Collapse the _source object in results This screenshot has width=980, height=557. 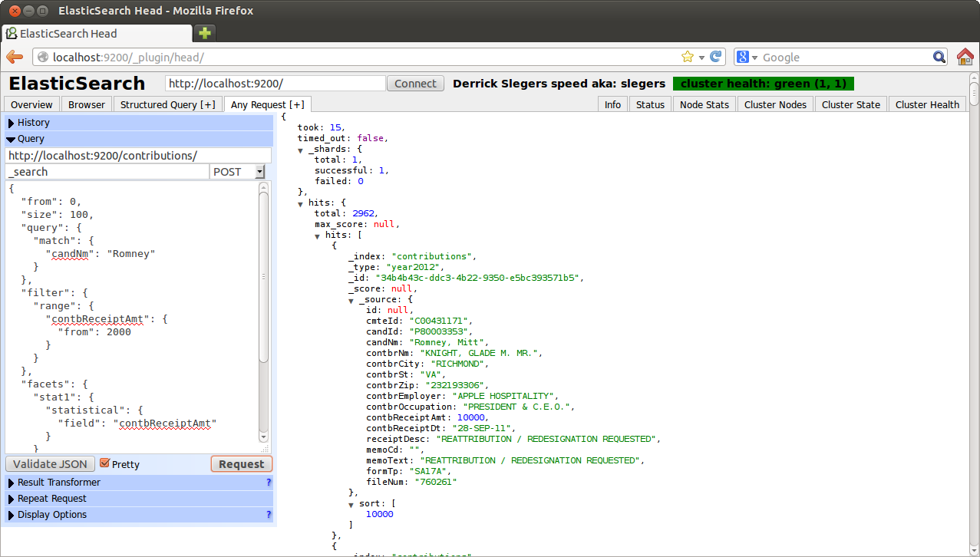[x=351, y=299]
